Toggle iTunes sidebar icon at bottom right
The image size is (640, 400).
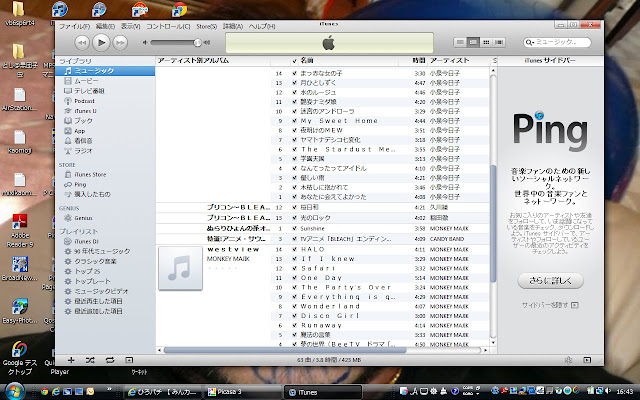tap(587, 360)
